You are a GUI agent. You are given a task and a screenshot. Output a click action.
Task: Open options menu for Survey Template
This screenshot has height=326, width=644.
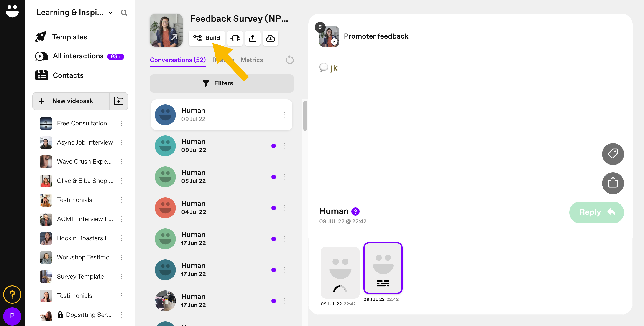pos(122,277)
